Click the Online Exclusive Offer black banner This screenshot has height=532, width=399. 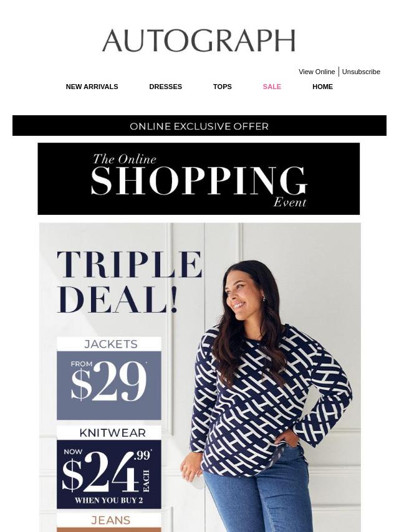tap(199, 126)
